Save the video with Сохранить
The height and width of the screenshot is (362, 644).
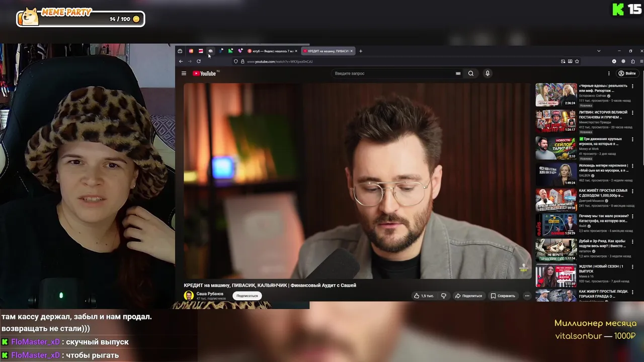(x=503, y=296)
